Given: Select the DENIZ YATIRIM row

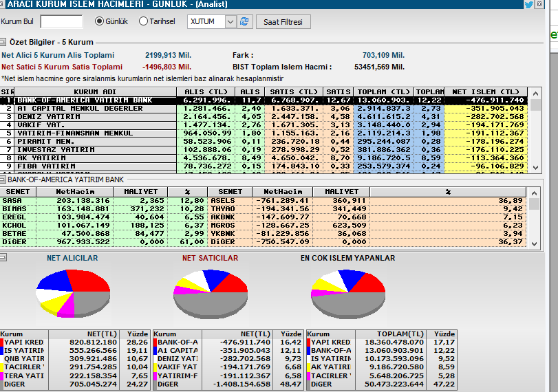Looking at the screenshot, I should [x=264, y=117].
